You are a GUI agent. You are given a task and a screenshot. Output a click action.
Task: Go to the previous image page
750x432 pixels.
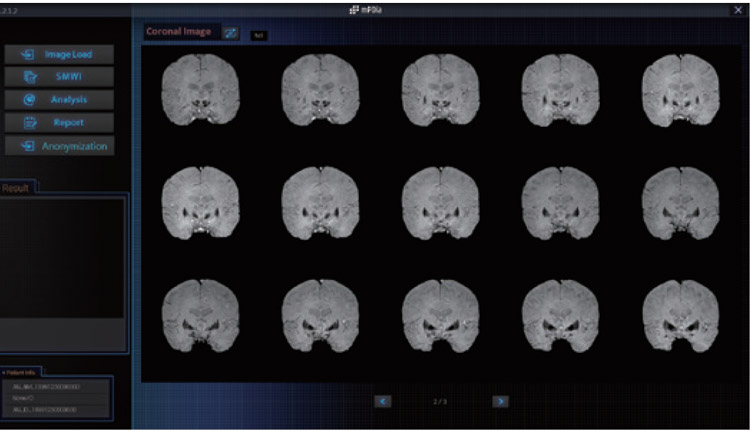tap(382, 401)
